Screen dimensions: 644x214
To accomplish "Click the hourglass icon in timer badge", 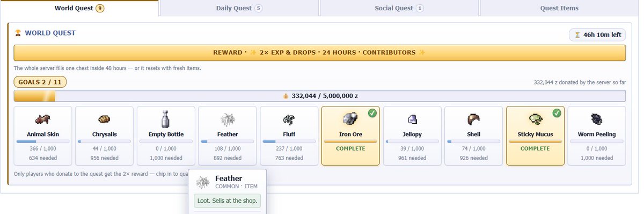I will [x=577, y=35].
